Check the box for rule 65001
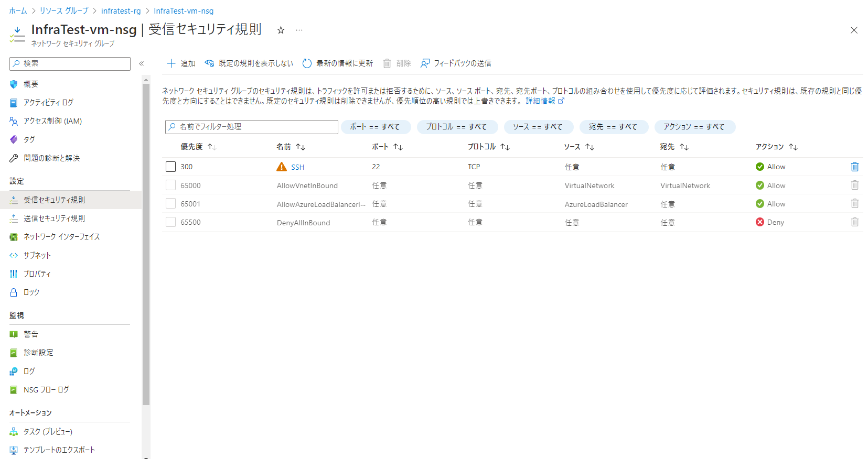This screenshot has width=868, height=459. 170,203
